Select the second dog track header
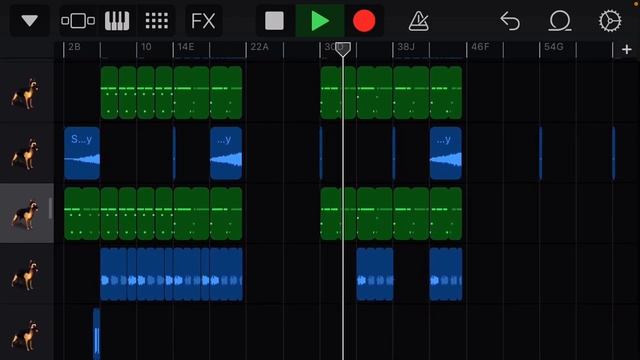 (27, 153)
